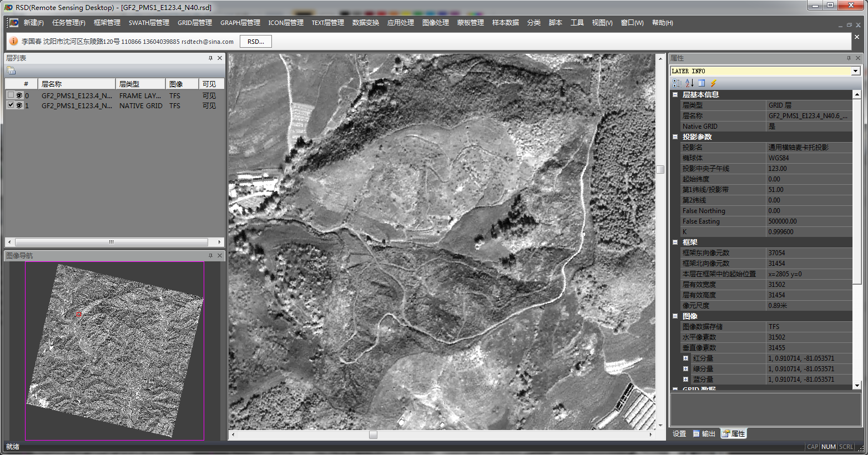The width and height of the screenshot is (868, 455).
Task: Open the 分类 menu
Action: (534, 23)
